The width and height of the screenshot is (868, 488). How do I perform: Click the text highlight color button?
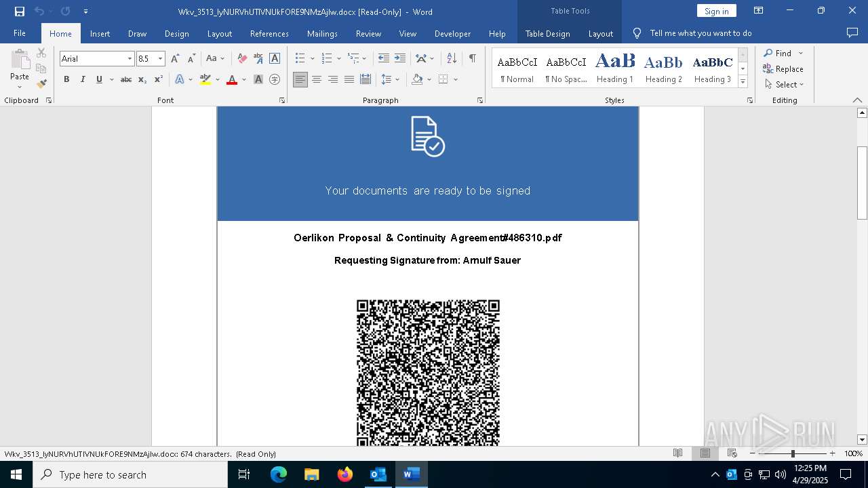205,79
